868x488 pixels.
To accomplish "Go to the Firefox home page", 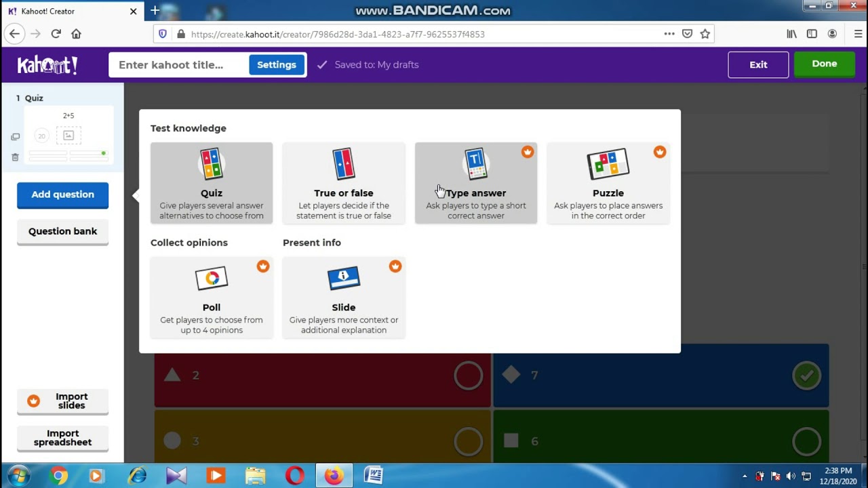I will point(76,34).
